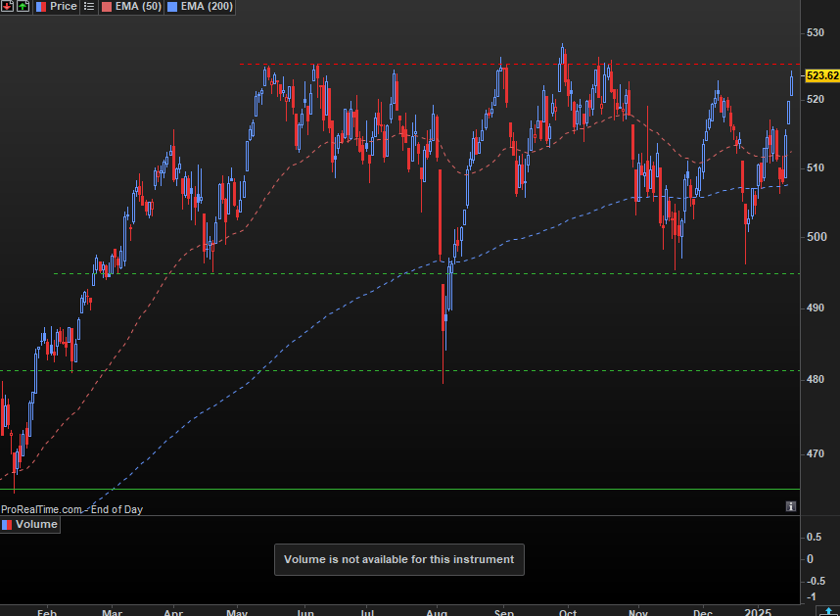Click the current price tag 523.62

point(822,75)
